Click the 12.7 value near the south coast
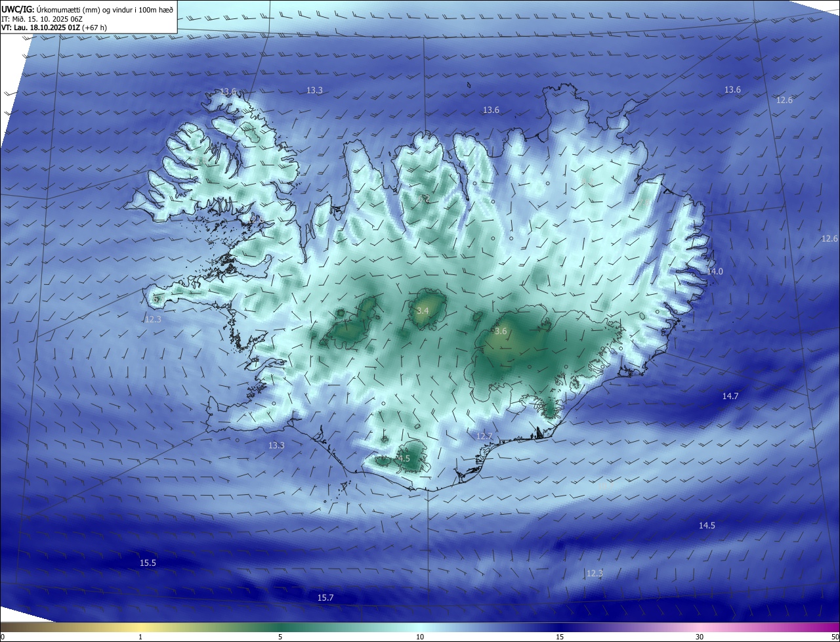 (484, 437)
